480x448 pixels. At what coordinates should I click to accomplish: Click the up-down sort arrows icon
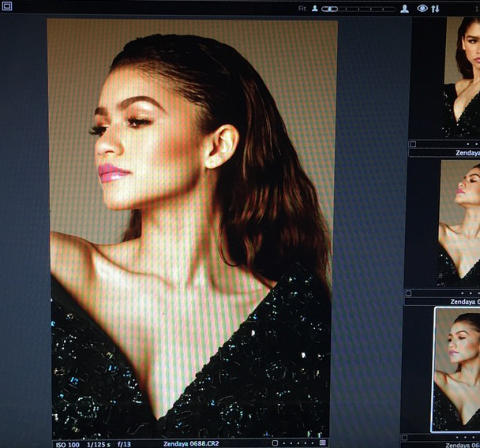pyautogui.click(x=435, y=9)
